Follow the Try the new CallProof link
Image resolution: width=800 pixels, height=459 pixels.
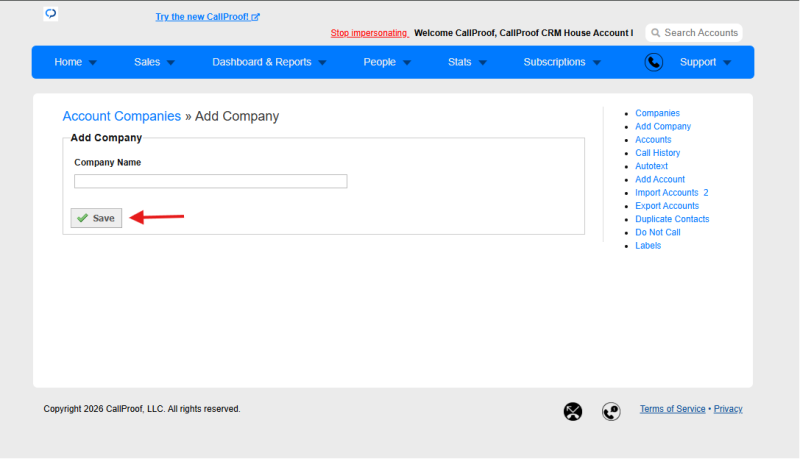tap(208, 17)
